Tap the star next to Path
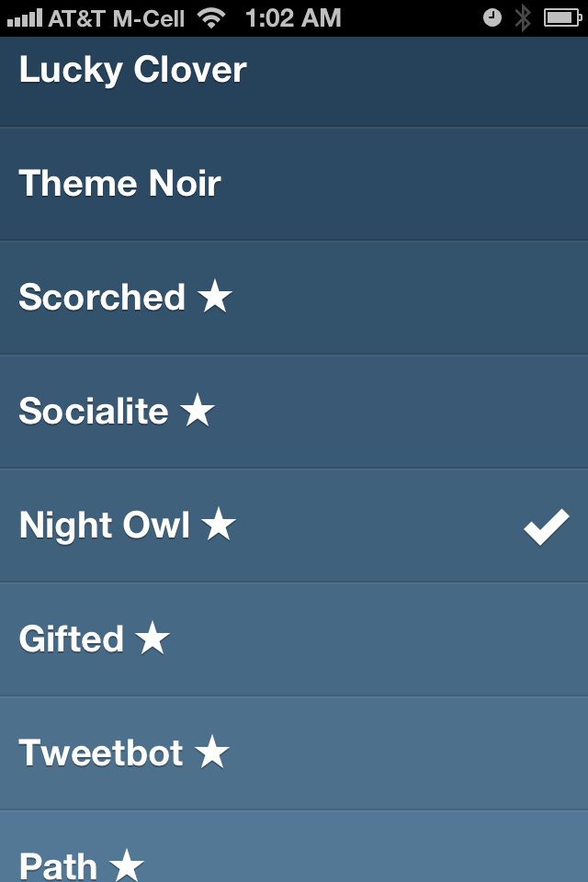The image size is (588, 882). 127,865
